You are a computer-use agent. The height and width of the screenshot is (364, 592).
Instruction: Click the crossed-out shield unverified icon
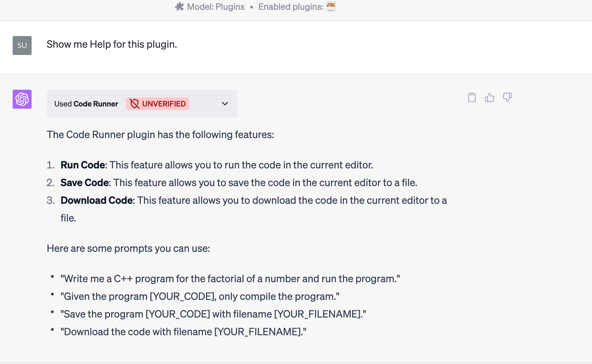[135, 104]
